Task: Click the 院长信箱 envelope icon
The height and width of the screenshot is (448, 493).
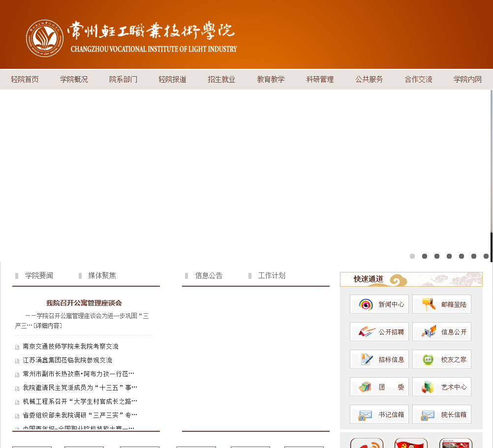Action: click(428, 416)
